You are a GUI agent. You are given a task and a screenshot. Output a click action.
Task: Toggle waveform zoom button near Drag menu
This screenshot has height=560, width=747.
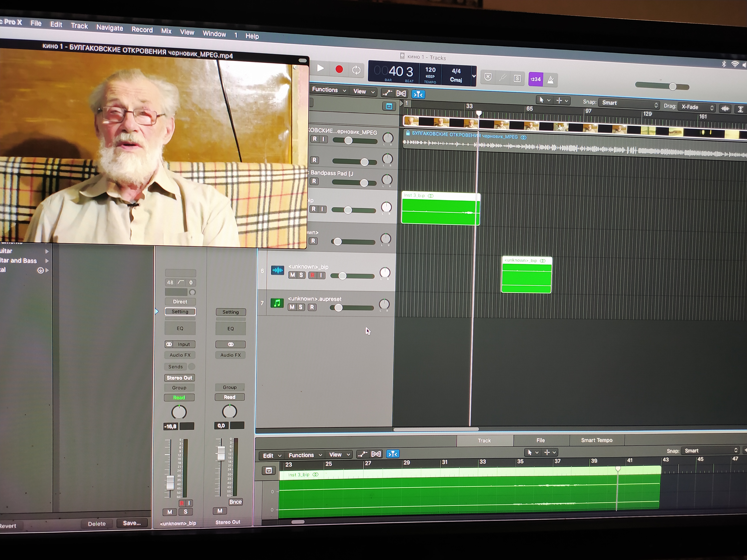[x=725, y=108]
